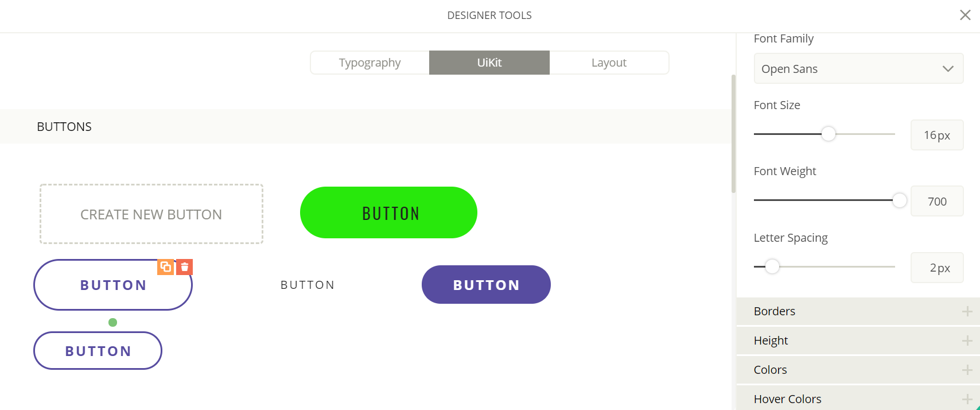Open the Layout tab
Screen dimensions: 980x410
(609, 63)
